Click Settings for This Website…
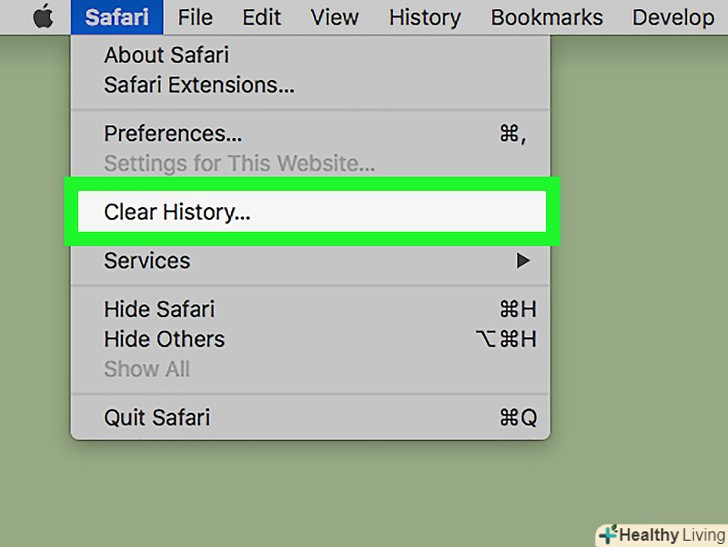 click(239, 163)
